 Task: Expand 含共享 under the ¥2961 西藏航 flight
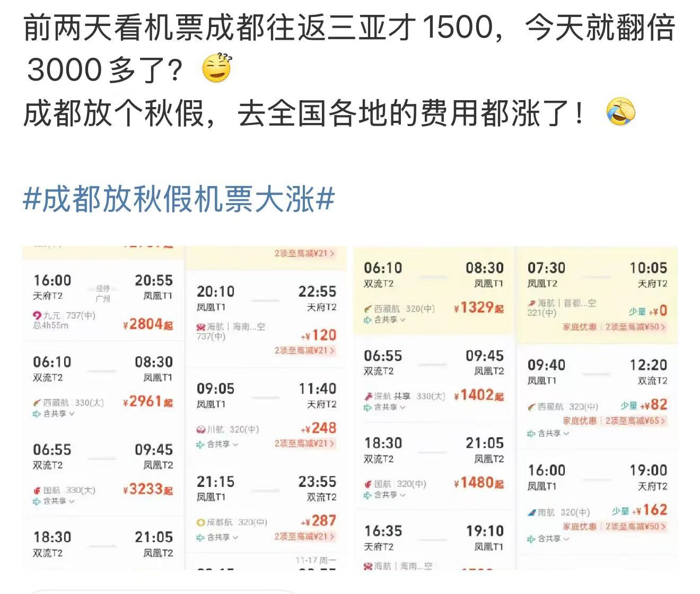pyautogui.click(x=54, y=414)
